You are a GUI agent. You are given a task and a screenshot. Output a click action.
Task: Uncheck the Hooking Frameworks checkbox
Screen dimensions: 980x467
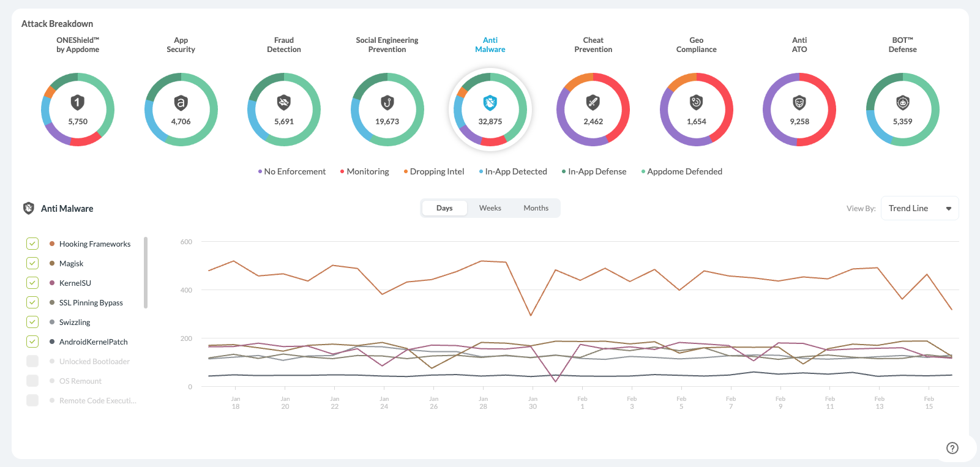pos(32,244)
